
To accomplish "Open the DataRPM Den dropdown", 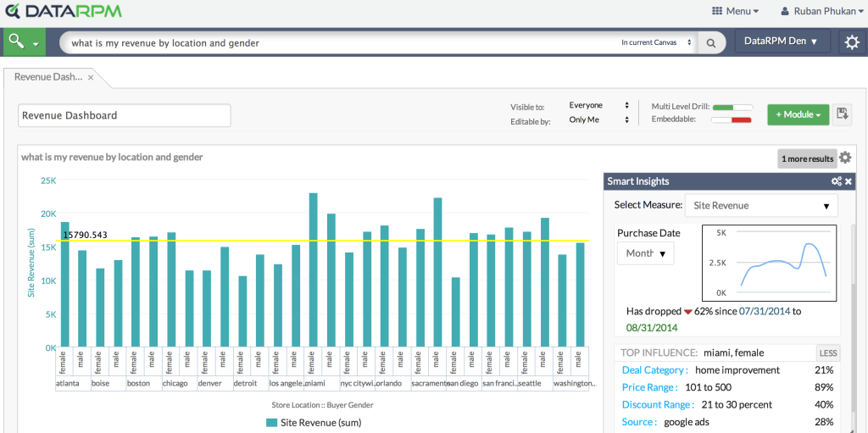I will (781, 42).
